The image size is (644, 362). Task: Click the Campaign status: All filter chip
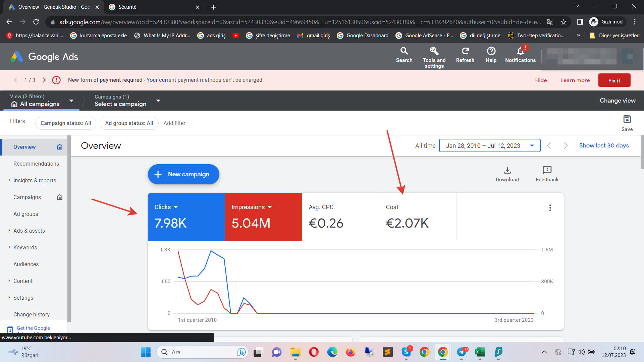66,123
